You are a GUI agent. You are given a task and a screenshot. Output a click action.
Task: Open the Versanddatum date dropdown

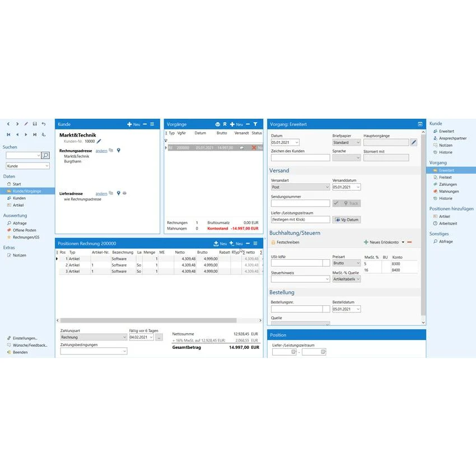[358, 187]
